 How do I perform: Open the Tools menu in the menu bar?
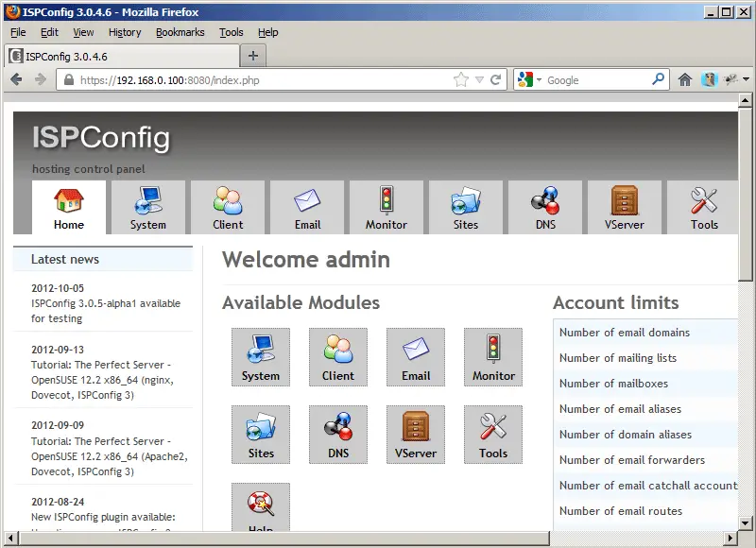232,32
